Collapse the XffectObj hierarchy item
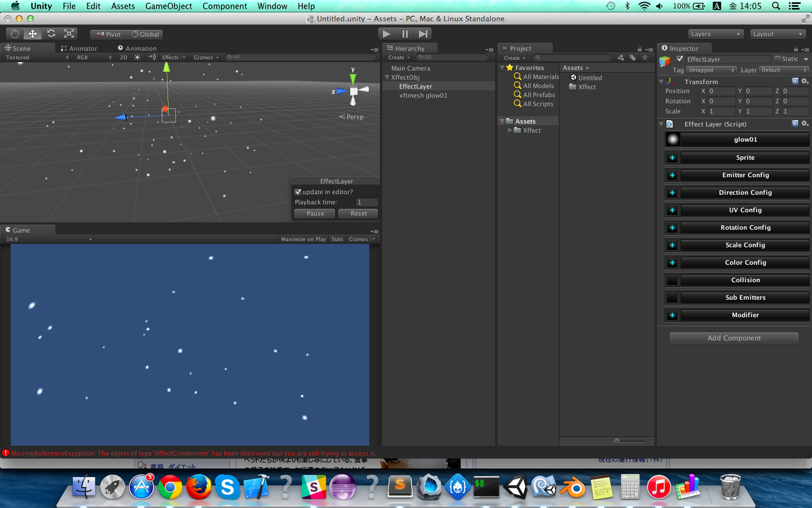Screen dimensions: 812x508 tap(387, 77)
